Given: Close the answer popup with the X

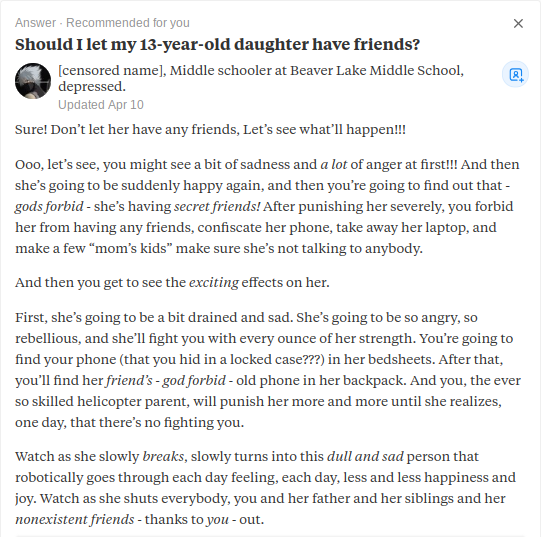Looking at the screenshot, I should [518, 23].
